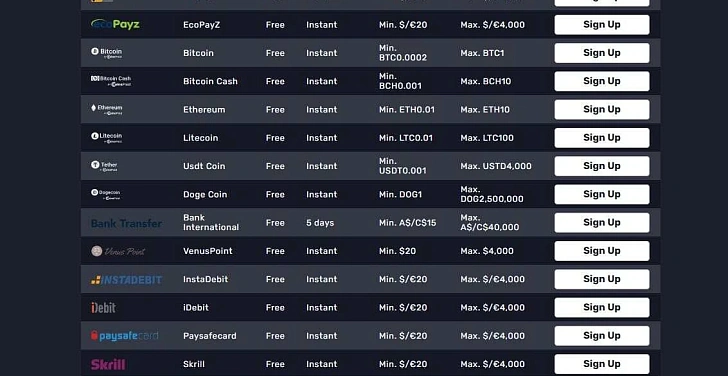The image size is (728, 376).
Task: Sign up in the Doge Coin row
Action: click(602, 194)
